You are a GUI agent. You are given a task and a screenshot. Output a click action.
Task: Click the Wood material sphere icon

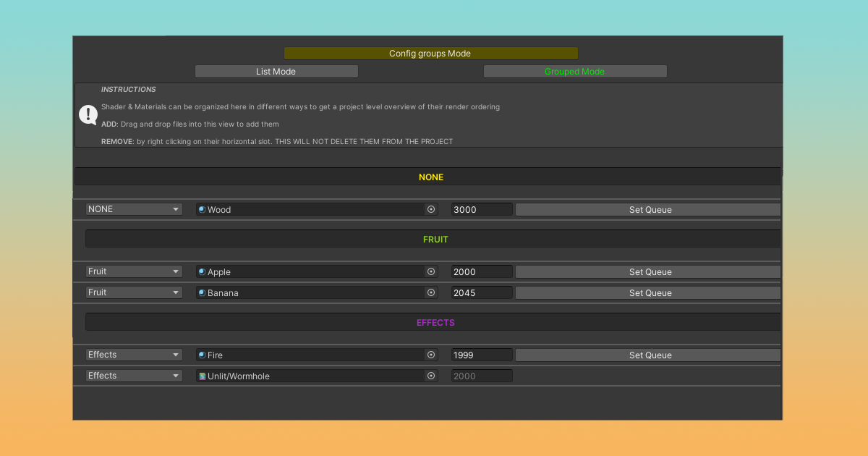203,209
